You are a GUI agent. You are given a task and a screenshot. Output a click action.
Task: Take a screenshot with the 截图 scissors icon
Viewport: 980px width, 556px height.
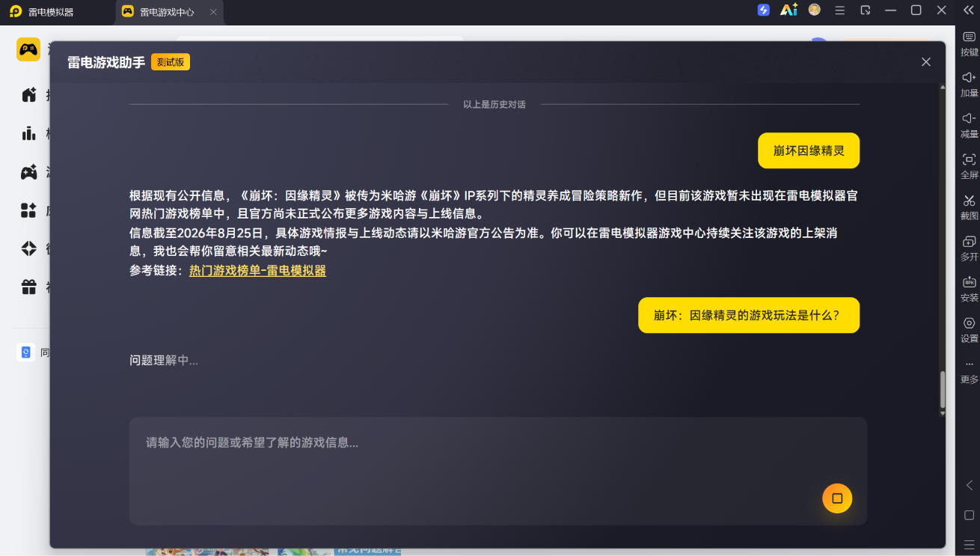click(x=969, y=201)
